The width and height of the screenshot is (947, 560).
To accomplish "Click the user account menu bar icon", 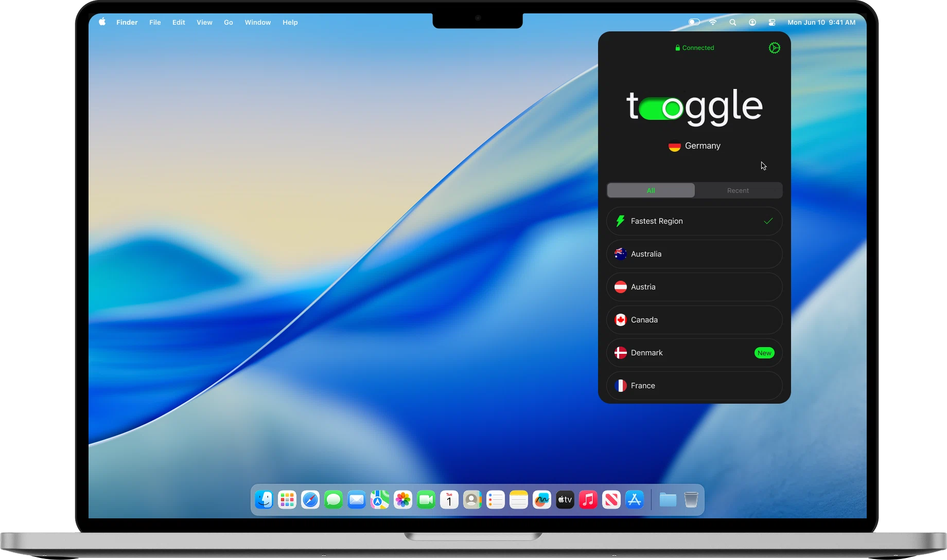I will tap(752, 22).
